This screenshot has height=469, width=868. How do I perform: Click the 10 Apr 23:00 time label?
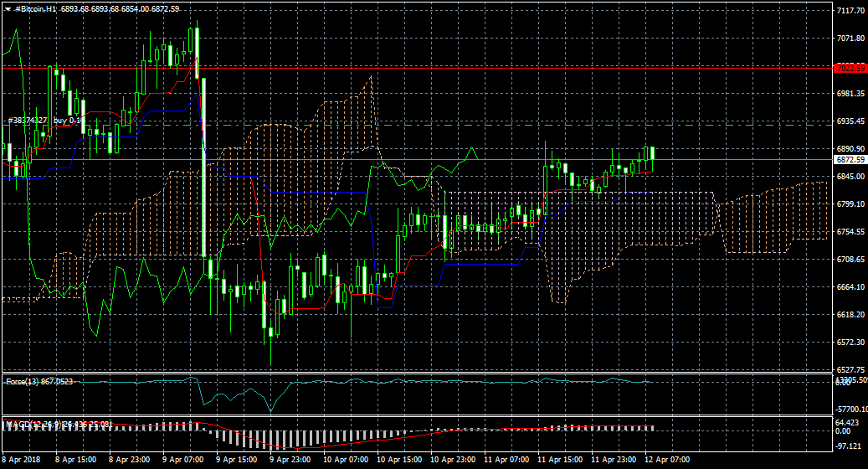coord(452,460)
